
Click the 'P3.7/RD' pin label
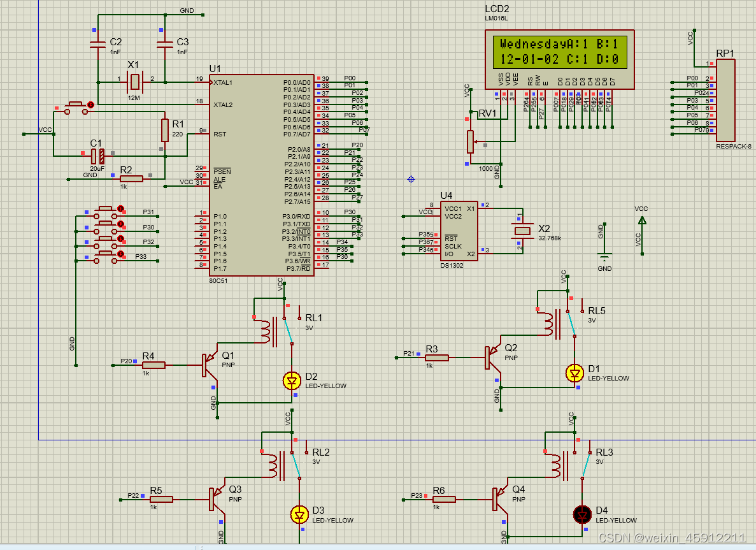click(x=299, y=269)
